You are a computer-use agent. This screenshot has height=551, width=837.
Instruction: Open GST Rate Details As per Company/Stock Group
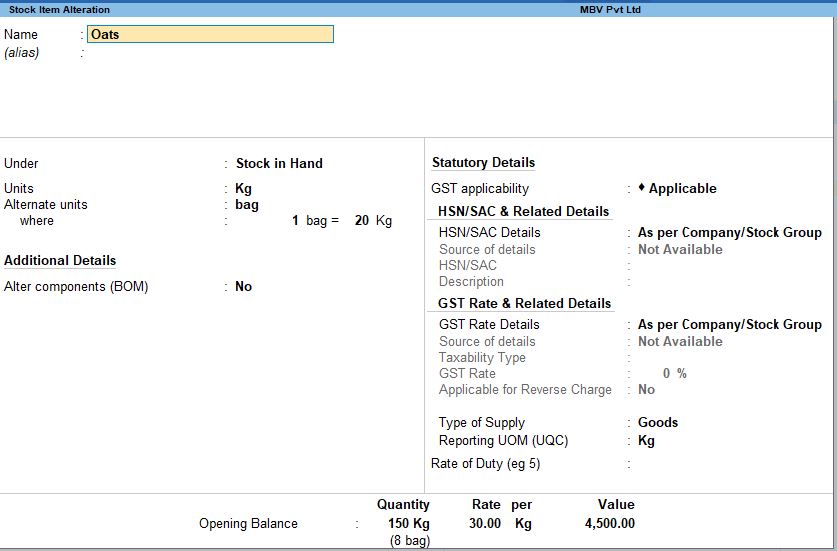pyautogui.click(x=730, y=325)
